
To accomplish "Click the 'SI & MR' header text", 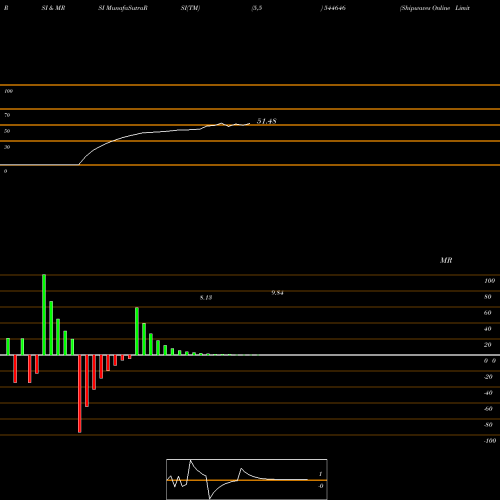I will 53,8.
